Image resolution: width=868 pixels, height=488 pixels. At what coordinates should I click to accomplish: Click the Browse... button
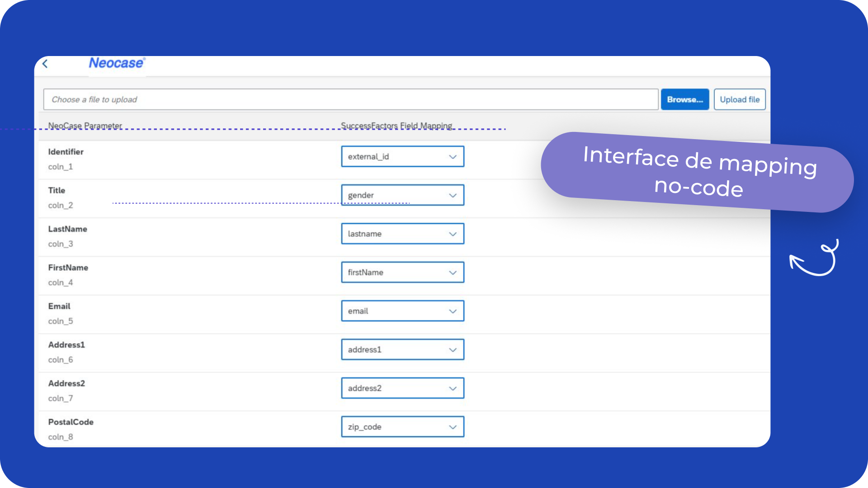click(x=684, y=99)
